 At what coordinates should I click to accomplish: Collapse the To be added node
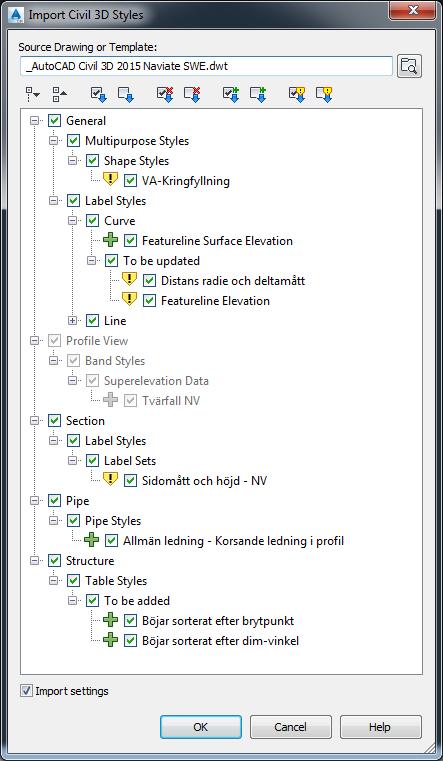pos(72,600)
